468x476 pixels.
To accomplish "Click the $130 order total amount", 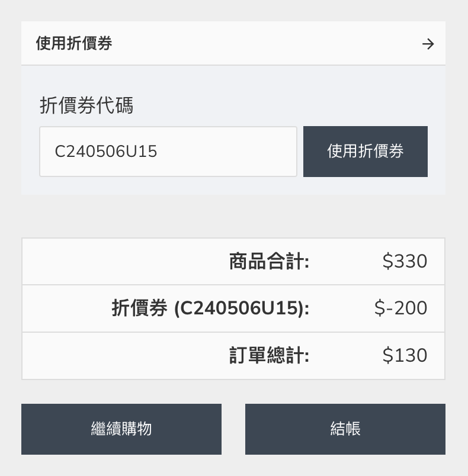I will point(405,355).
